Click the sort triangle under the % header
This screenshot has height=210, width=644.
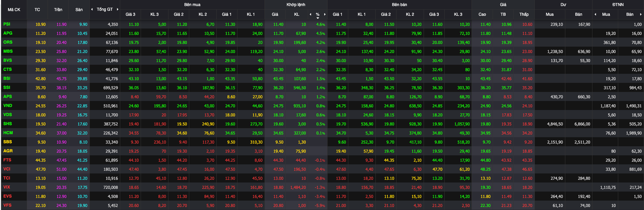pos(318,18)
